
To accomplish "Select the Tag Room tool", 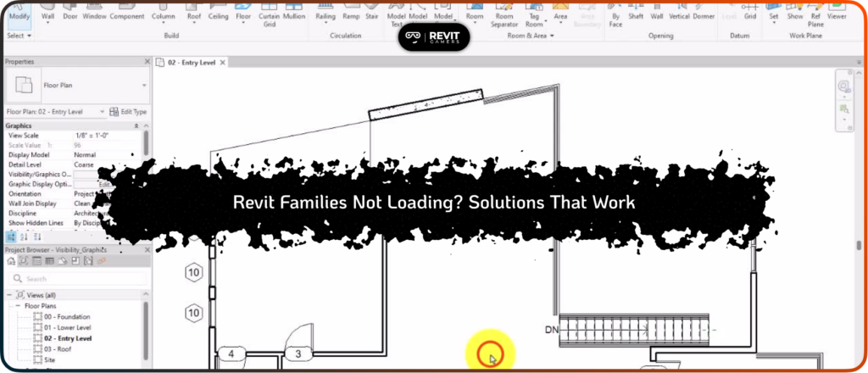I will [x=534, y=15].
